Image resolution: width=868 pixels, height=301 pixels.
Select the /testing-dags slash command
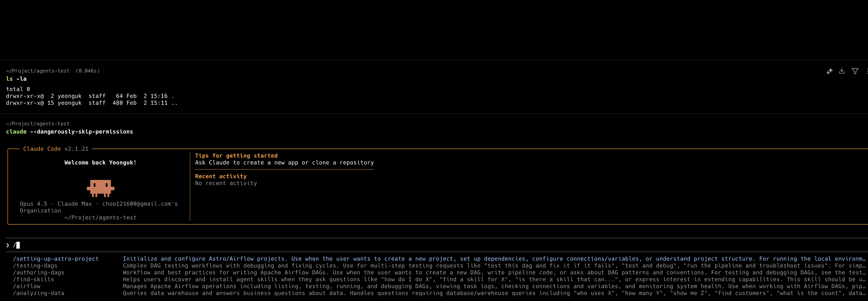[35, 266]
